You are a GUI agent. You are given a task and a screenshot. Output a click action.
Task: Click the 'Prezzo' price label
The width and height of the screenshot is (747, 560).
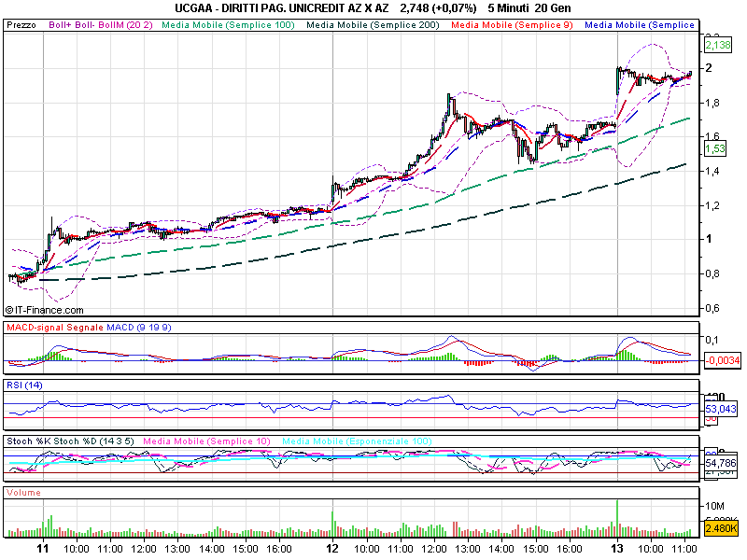click(x=21, y=25)
